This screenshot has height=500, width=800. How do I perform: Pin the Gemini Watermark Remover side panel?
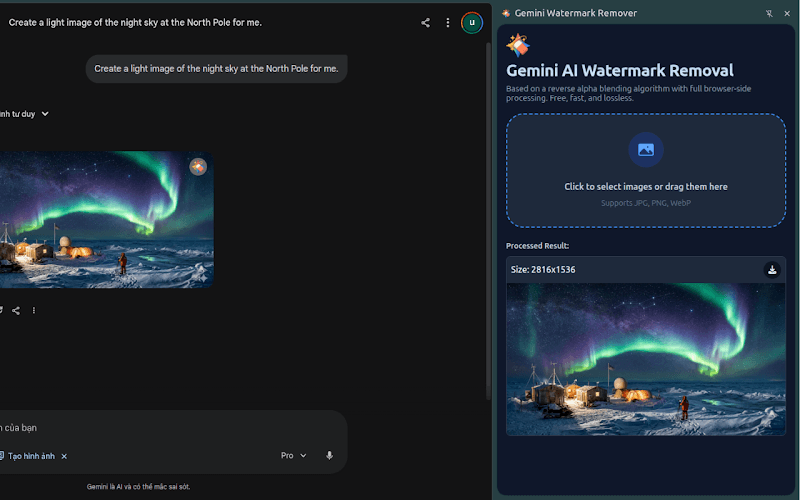768,13
